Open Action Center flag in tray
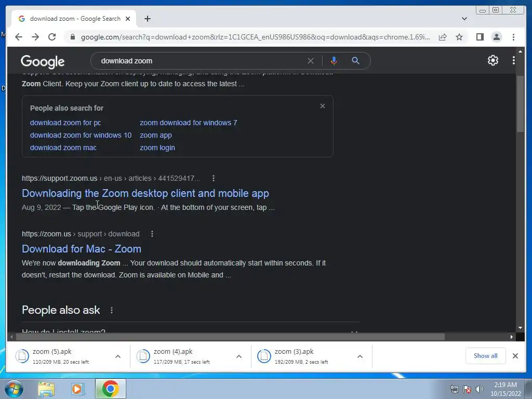This screenshot has width=532, height=399. click(467, 389)
